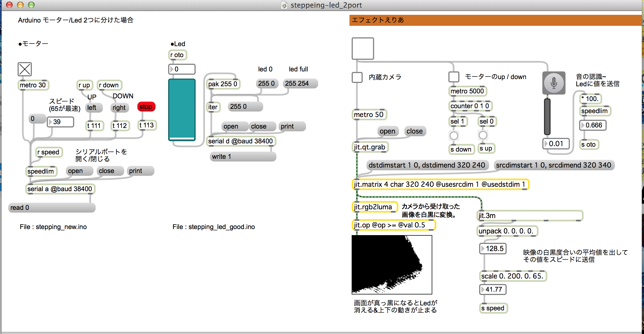Click the bang button below sel 1

(x=454, y=135)
